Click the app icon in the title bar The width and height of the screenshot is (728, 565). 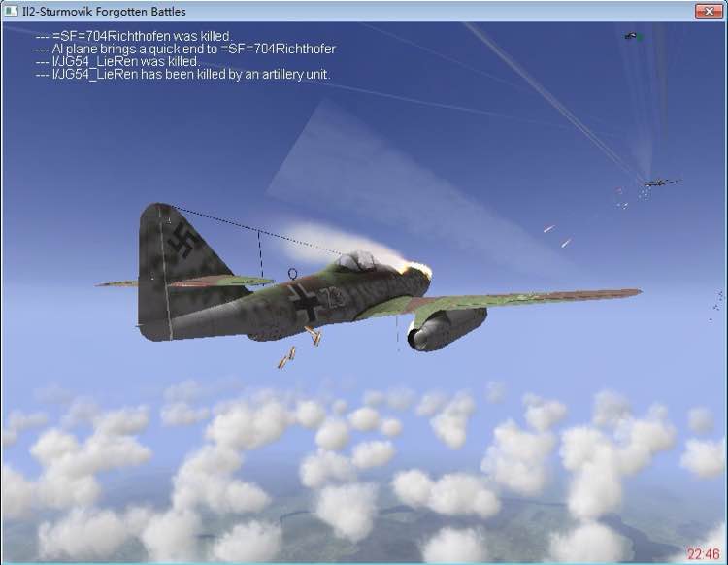tap(11, 11)
